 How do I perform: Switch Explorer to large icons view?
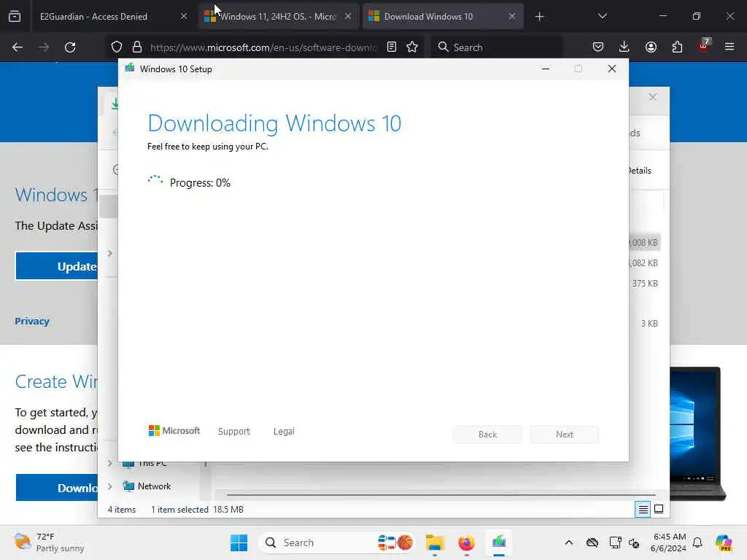coord(659,510)
